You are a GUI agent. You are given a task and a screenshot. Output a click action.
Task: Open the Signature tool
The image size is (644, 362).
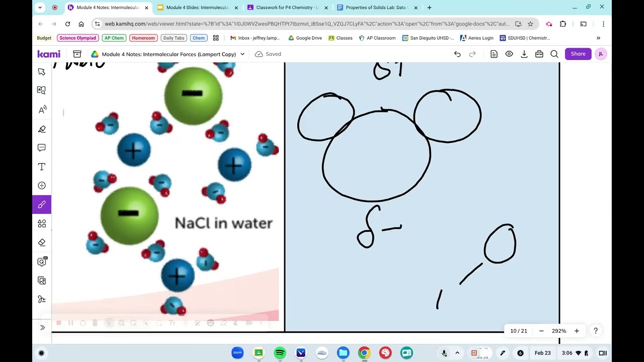click(x=42, y=299)
